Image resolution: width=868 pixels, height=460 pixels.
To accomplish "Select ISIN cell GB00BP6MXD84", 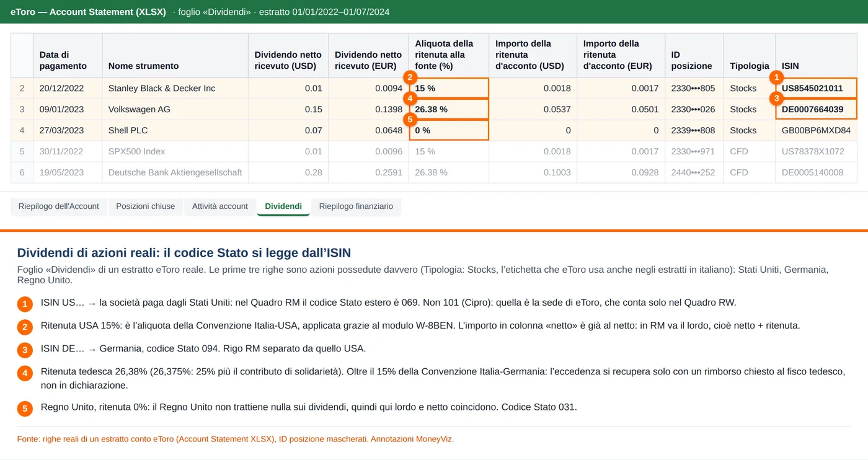I will pos(817,131).
